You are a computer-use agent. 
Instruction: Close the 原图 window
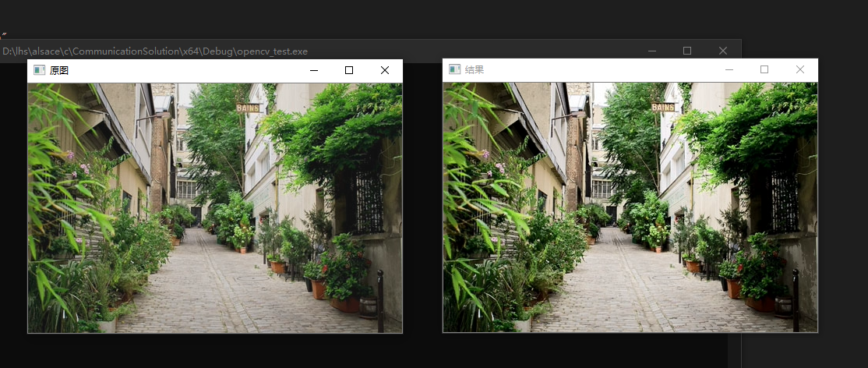pyautogui.click(x=385, y=70)
